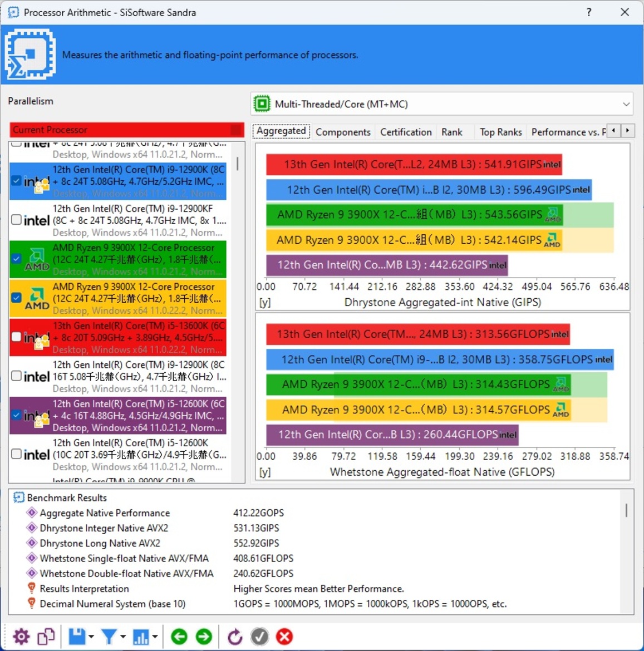Open the Performance vs. tab

pos(568,132)
